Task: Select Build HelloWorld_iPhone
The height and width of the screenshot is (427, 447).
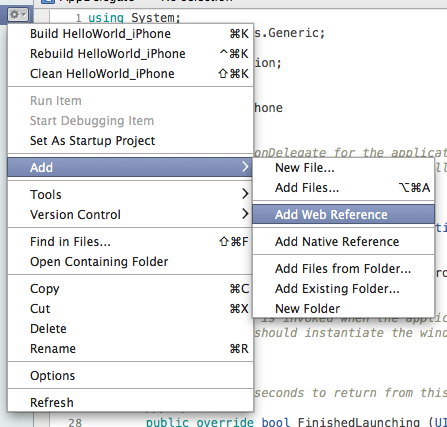Action: (x=130, y=34)
